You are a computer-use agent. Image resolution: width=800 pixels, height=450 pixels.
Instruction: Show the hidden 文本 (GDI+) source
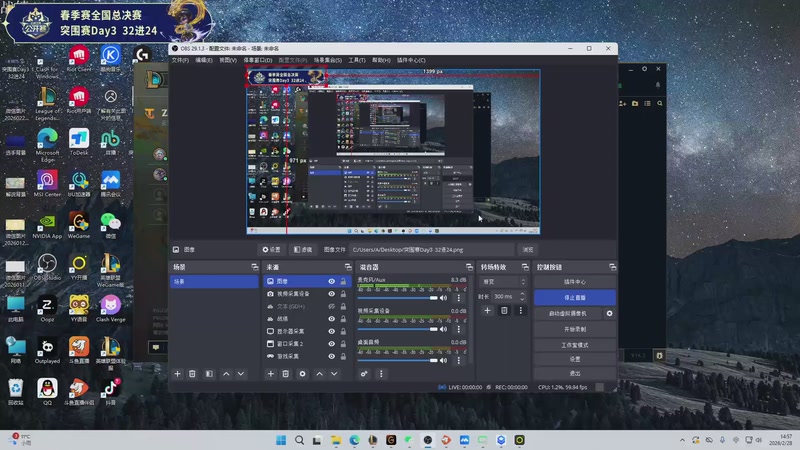click(x=332, y=306)
